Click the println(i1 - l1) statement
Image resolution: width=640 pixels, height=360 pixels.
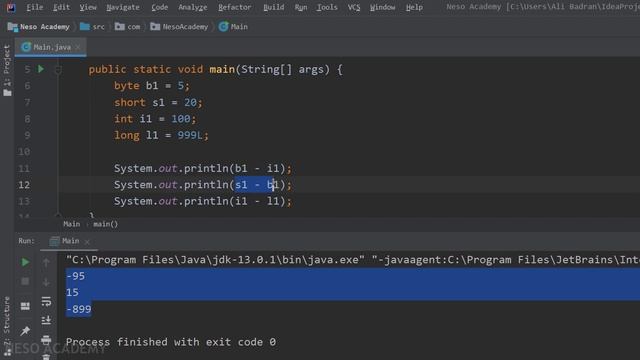[x=203, y=201]
